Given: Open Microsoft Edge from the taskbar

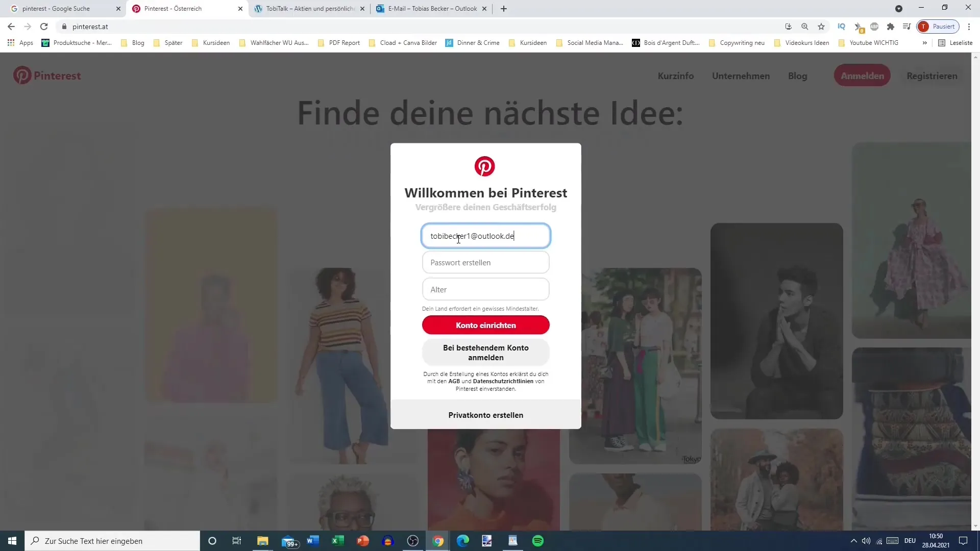Looking at the screenshot, I should point(463,541).
